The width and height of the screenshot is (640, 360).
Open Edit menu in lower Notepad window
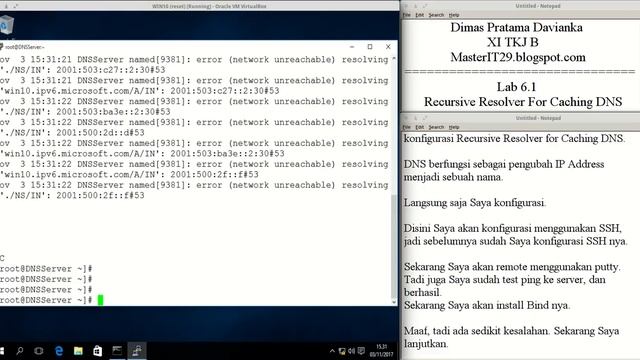coord(420,127)
